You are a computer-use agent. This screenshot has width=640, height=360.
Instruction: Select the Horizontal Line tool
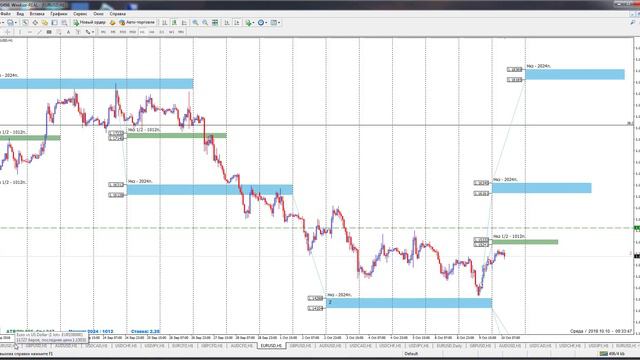click(x=29, y=32)
